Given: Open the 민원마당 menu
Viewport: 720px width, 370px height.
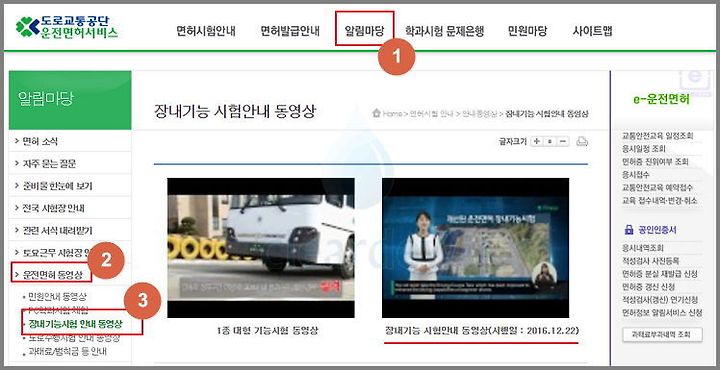Looking at the screenshot, I should click(x=527, y=31).
